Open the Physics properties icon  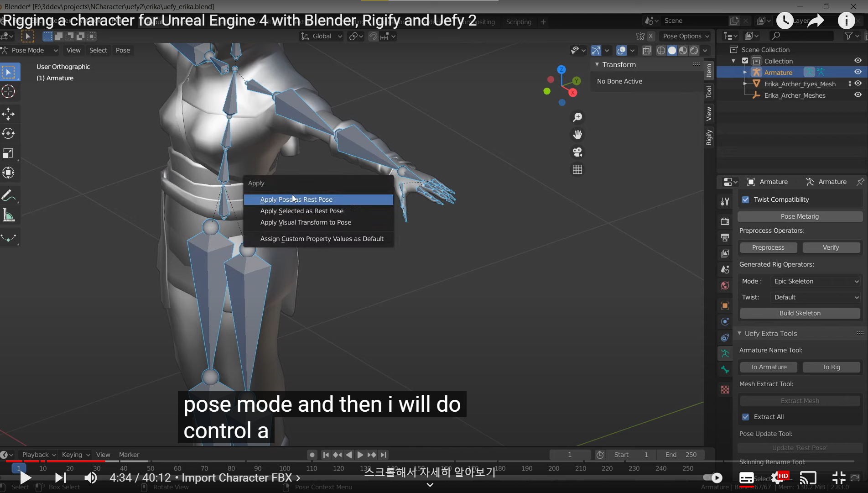click(x=725, y=321)
